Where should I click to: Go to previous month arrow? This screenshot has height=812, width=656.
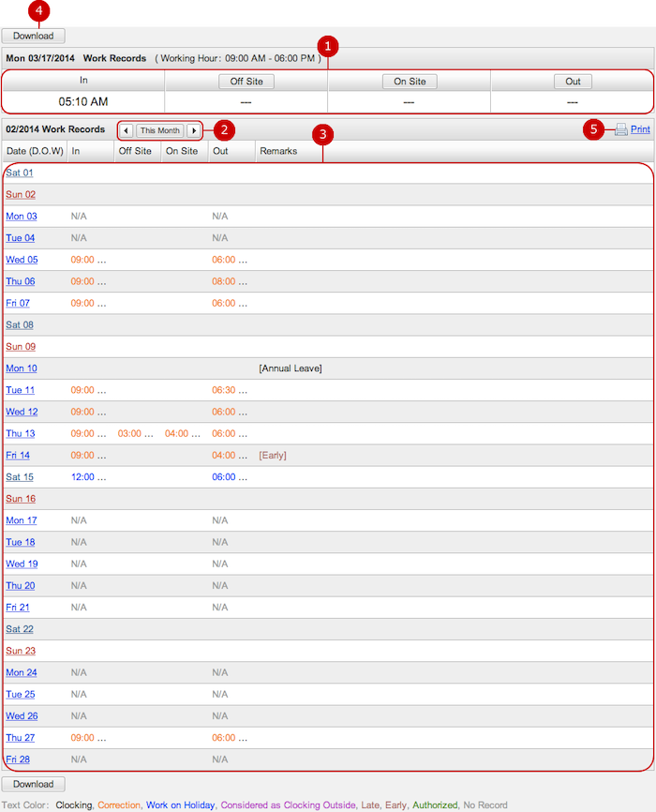point(127,130)
